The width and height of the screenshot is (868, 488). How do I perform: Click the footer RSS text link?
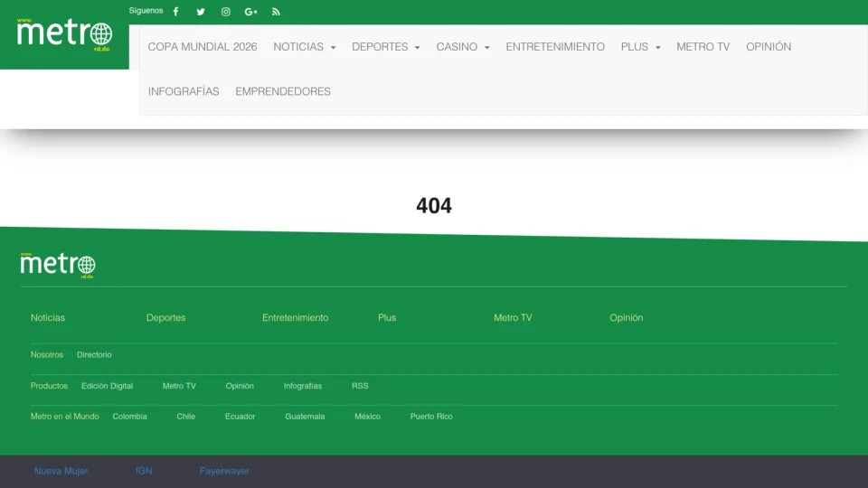click(x=360, y=386)
